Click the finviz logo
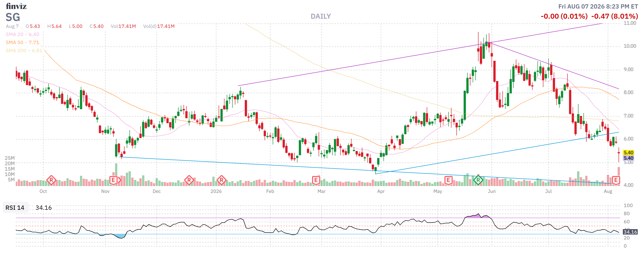Screen dimensions: 644x253 pyautogui.click(x=16, y=6)
